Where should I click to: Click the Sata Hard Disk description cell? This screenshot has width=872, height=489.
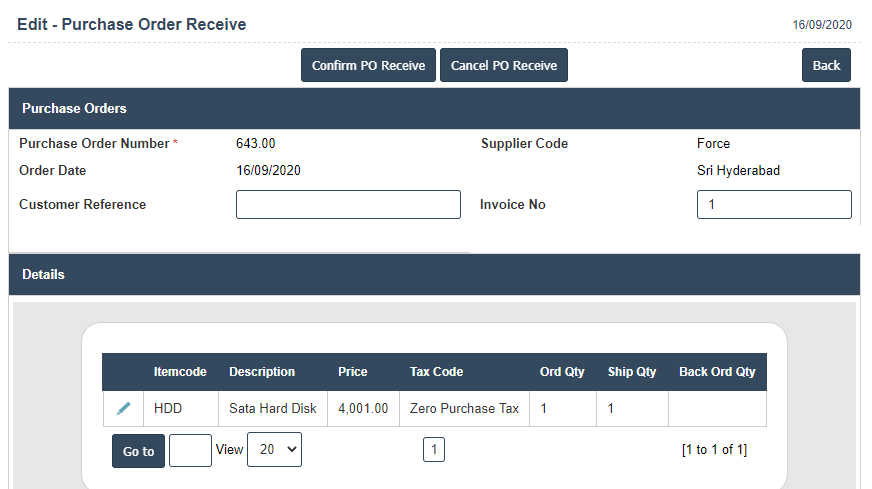273,408
